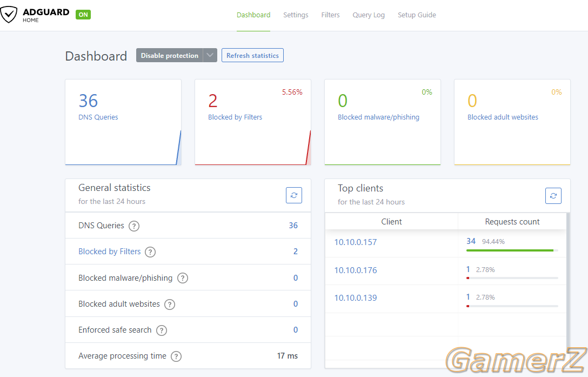588x377 pixels.
Task: Click the Top clients panel heading
Action: 360,188
